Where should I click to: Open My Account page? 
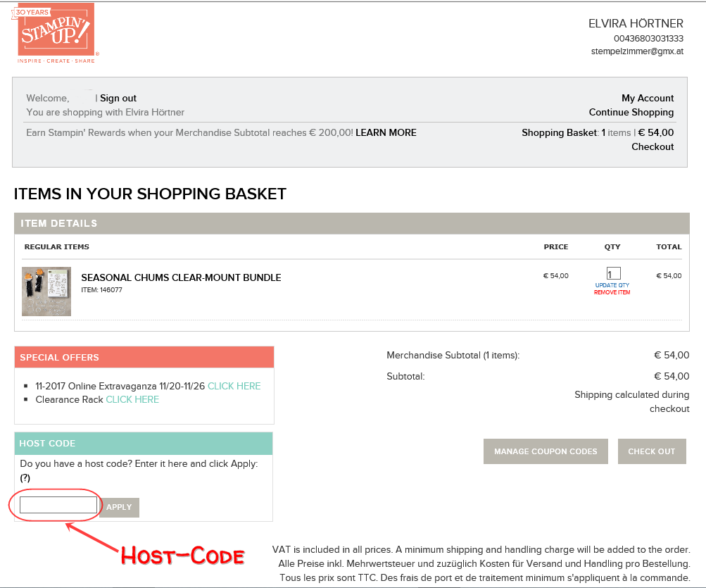pyautogui.click(x=648, y=98)
